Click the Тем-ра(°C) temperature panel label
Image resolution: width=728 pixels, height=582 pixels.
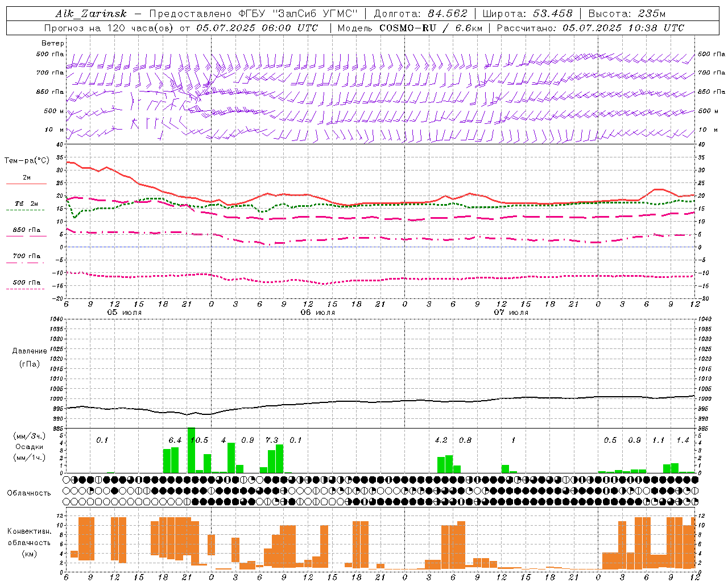click(27, 161)
